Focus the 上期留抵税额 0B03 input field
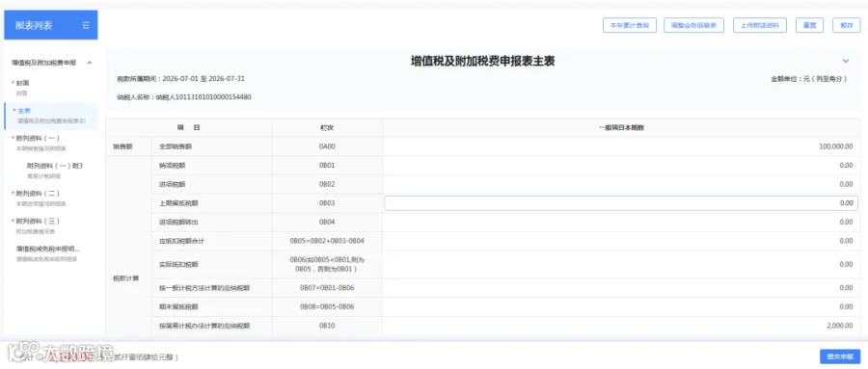Screen dimensions: 868x369 pos(621,203)
